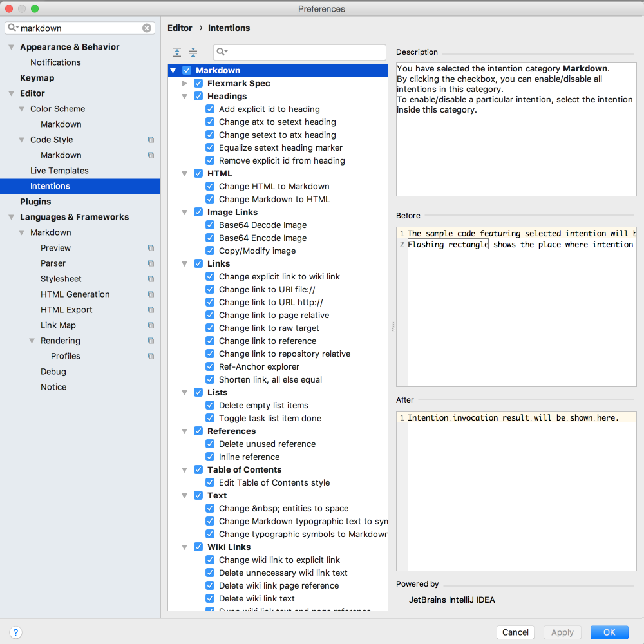Viewport: 644px width, 644px height.
Task: Click the magnifier icon in intentions filter field
Action: tap(222, 52)
